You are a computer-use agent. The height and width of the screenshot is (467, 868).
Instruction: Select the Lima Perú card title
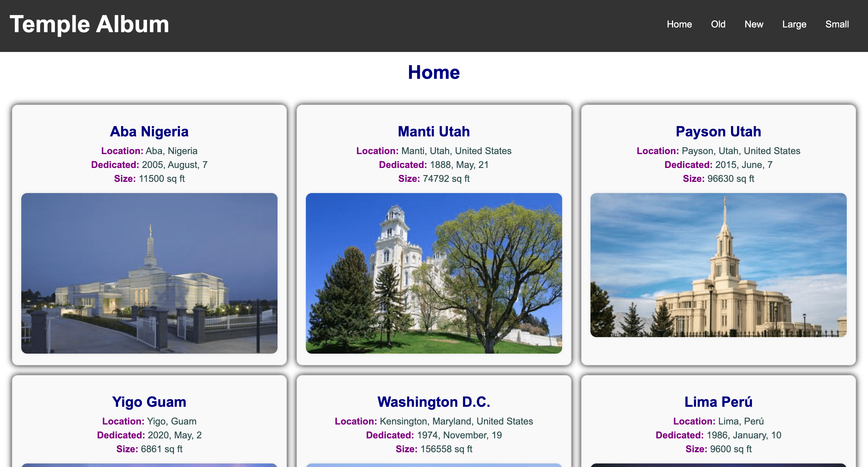point(718,402)
